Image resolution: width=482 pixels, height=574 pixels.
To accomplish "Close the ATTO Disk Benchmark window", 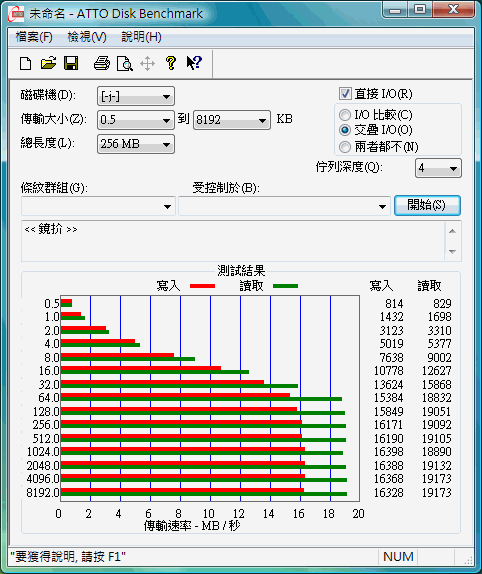I will coord(453,10).
